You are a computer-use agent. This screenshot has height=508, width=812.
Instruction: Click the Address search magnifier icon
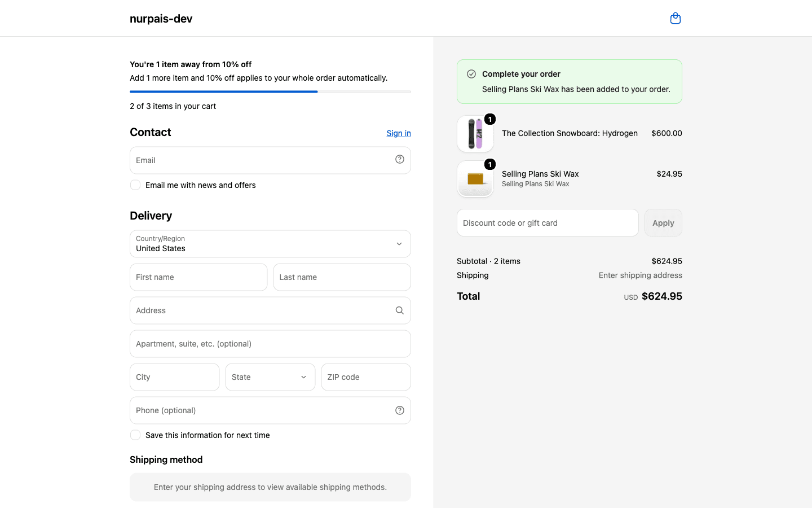(x=400, y=310)
